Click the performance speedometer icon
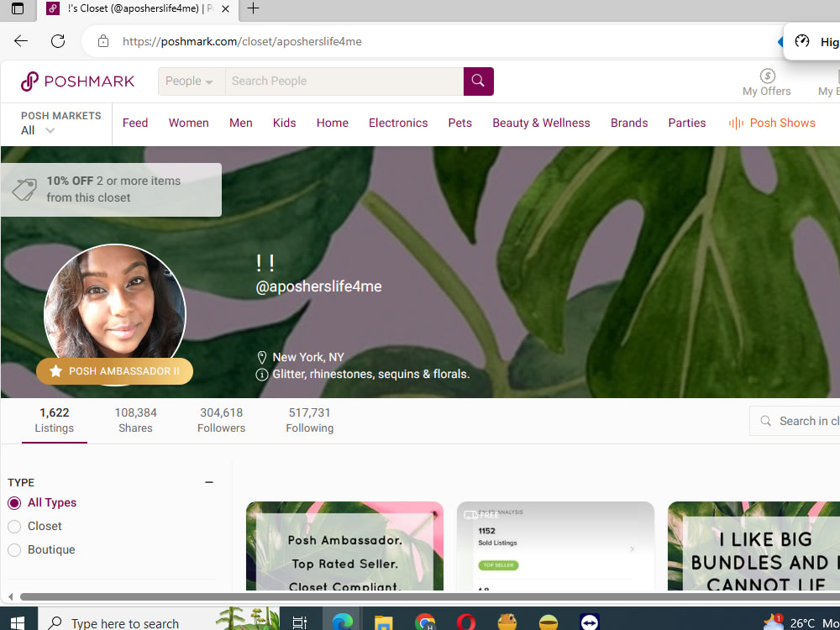 pyautogui.click(x=802, y=41)
